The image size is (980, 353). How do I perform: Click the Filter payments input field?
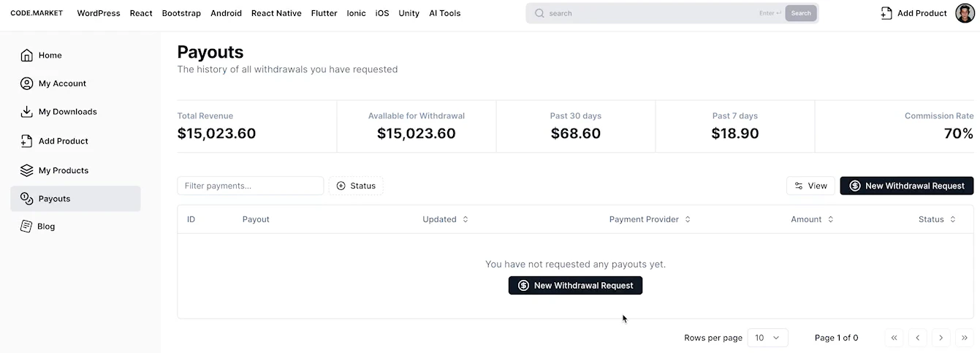tap(251, 186)
